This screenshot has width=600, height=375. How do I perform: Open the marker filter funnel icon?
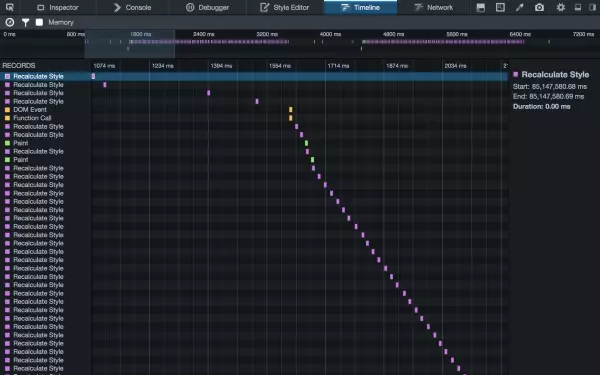pyautogui.click(x=25, y=23)
